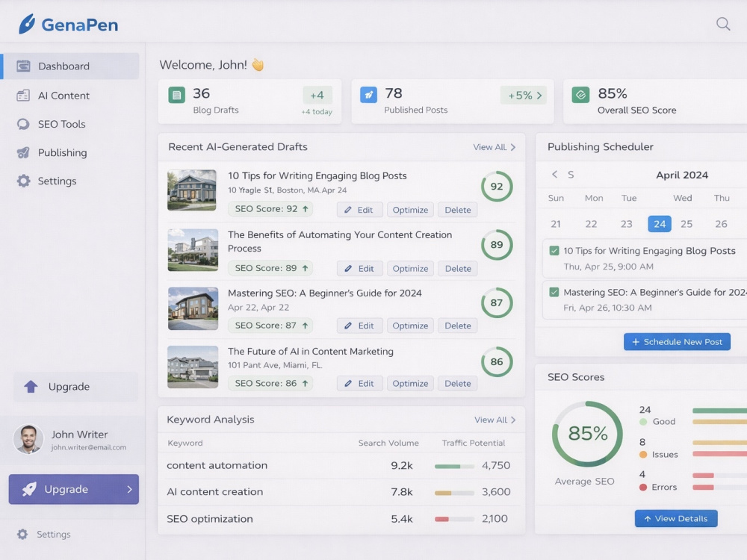Select April 24 on the calendar
The height and width of the screenshot is (560, 747).
click(660, 224)
